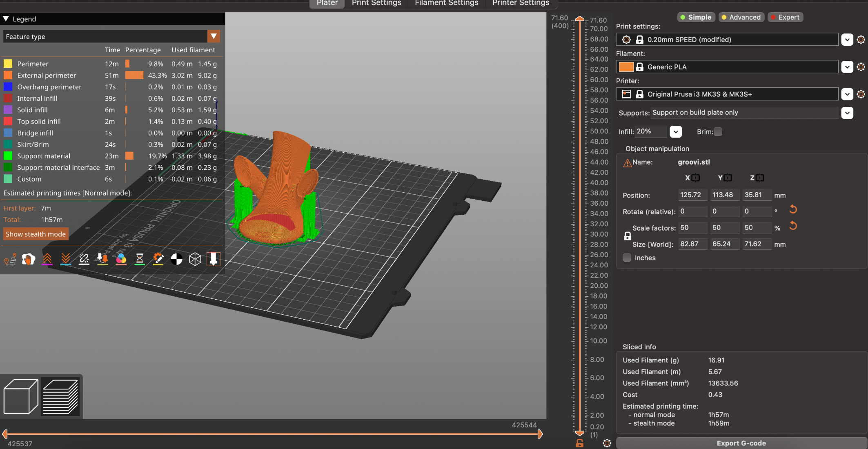This screenshot has height=449, width=868.
Task: Enable the Brim checkbox
Action: [x=718, y=132]
